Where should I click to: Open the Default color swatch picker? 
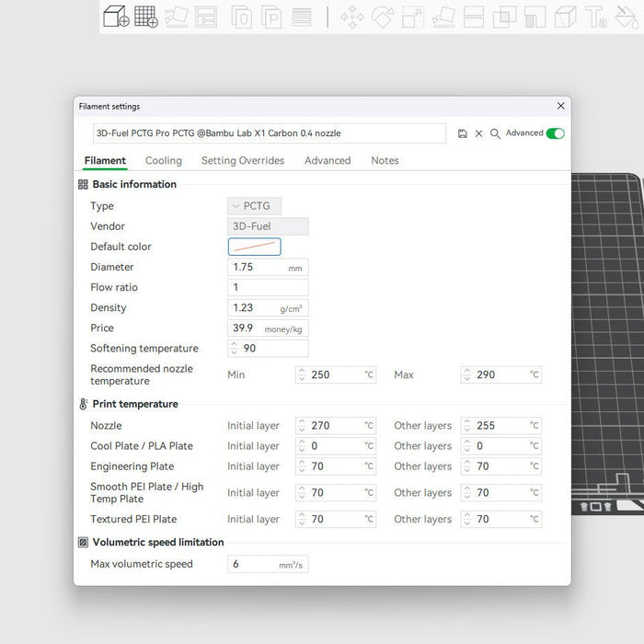click(x=254, y=247)
